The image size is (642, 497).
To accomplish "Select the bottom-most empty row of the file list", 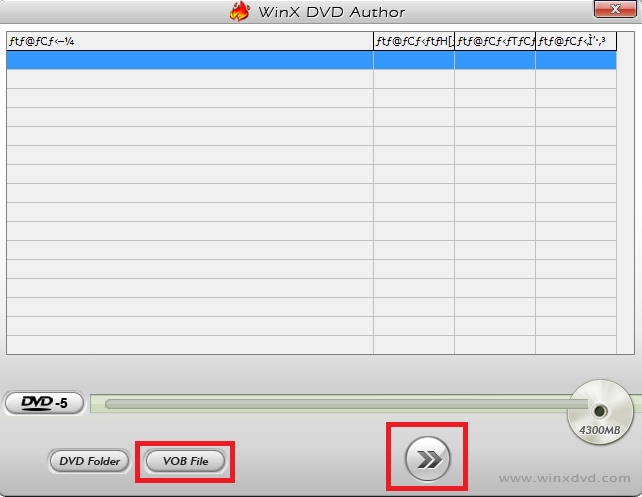I will [312, 345].
